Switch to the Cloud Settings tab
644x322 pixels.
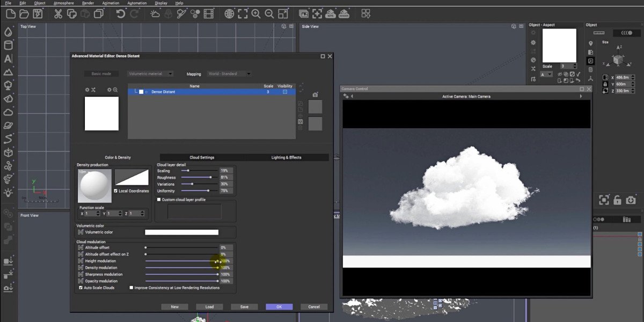tap(202, 157)
